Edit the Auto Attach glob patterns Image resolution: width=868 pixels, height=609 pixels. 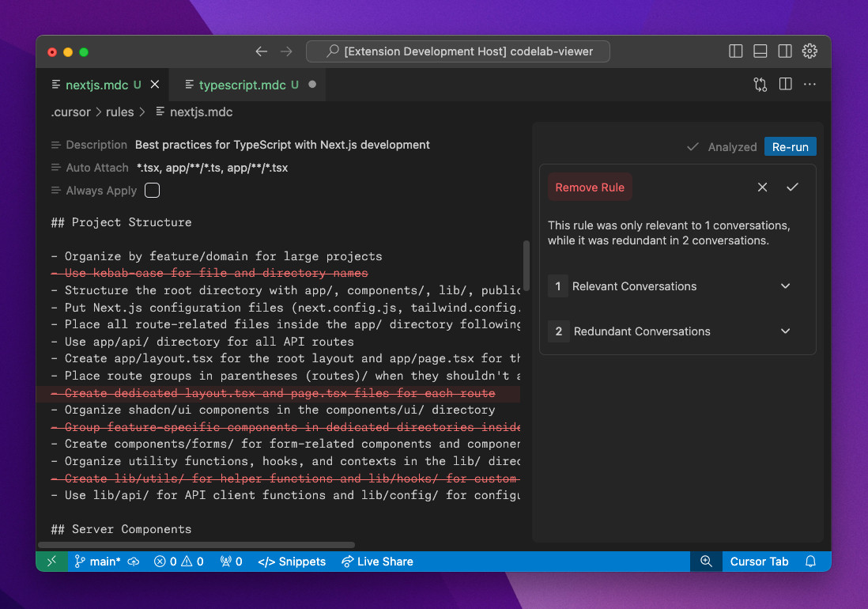point(213,168)
